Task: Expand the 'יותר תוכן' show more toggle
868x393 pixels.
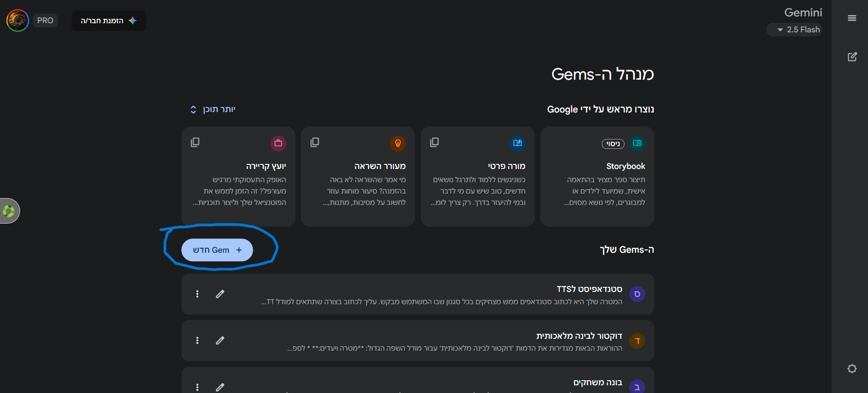Action: coord(213,109)
